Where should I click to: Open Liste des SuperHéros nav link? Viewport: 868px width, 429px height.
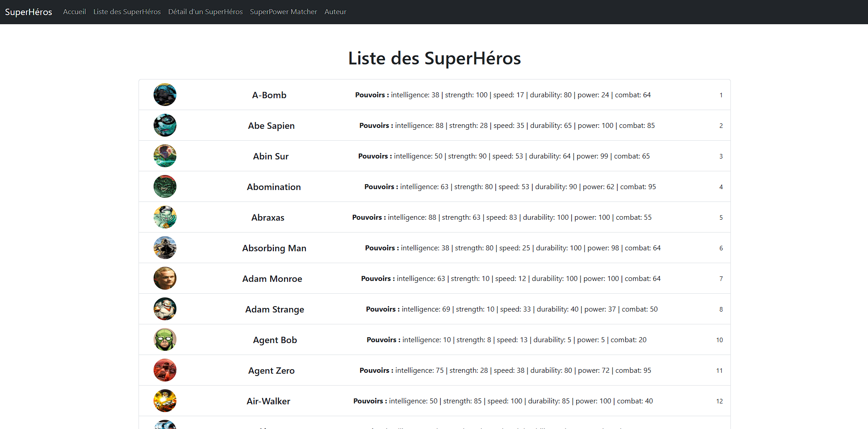click(x=127, y=12)
